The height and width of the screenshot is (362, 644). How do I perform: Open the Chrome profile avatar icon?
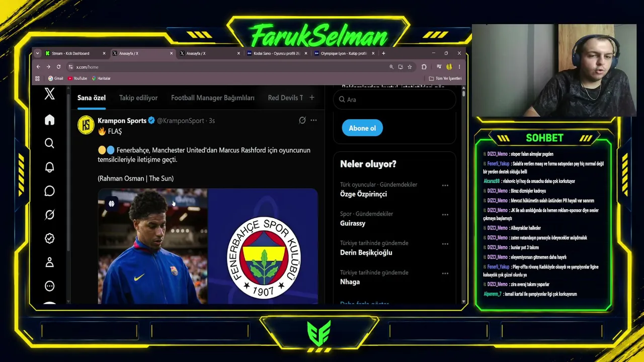pos(449,67)
